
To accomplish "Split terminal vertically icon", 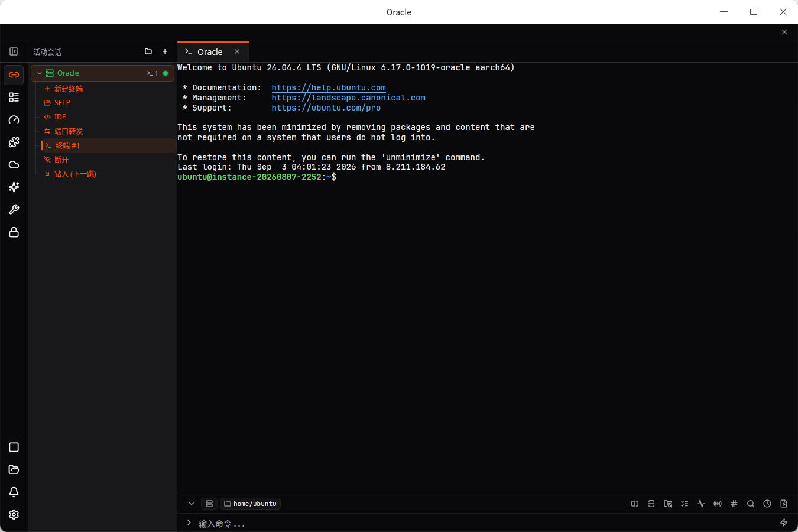I will click(651, 504).
